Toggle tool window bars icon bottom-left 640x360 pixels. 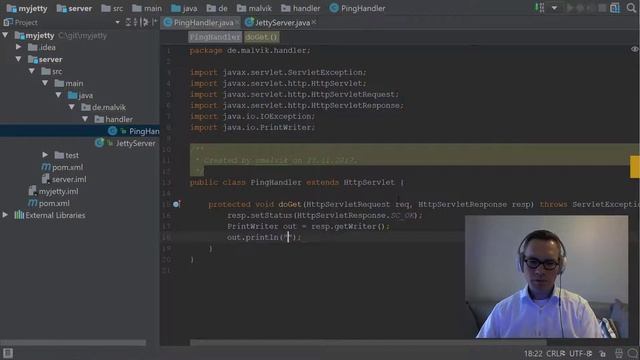pyautogui.click(x=8, y=353)
